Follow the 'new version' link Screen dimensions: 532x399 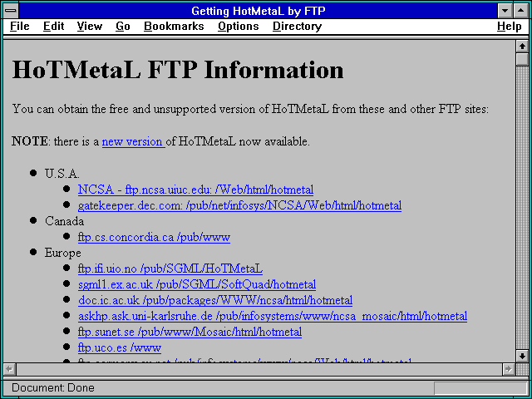133,141
